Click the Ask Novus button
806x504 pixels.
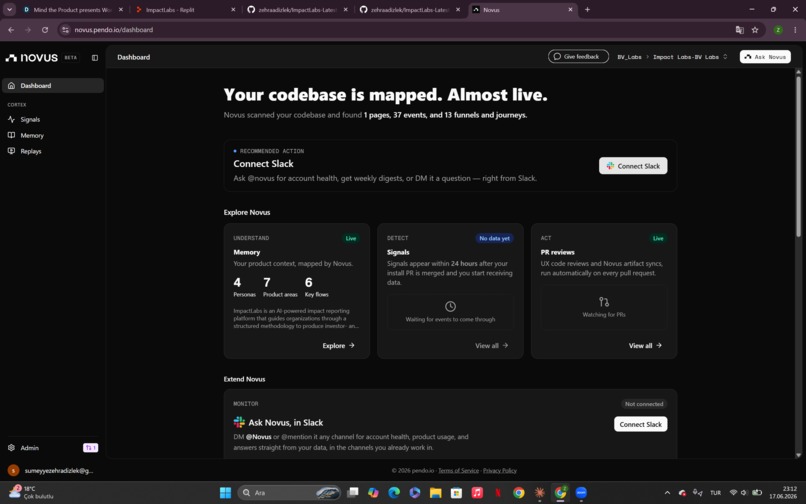[x=765, y=57]
